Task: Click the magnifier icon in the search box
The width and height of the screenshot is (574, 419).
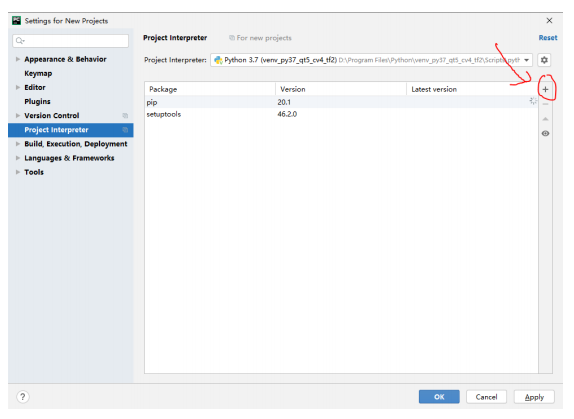Action: point(20,41)
